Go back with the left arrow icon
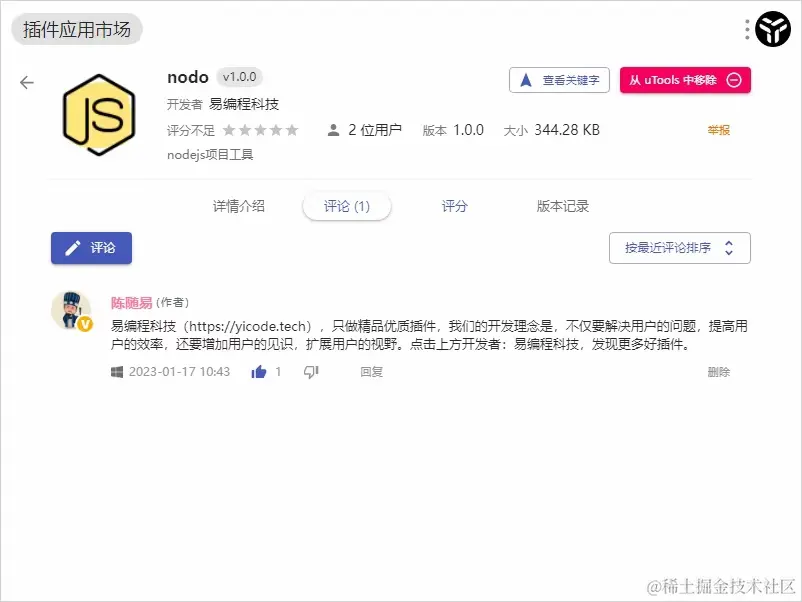This screenshot has width=802, height=602. pos(27,82)
